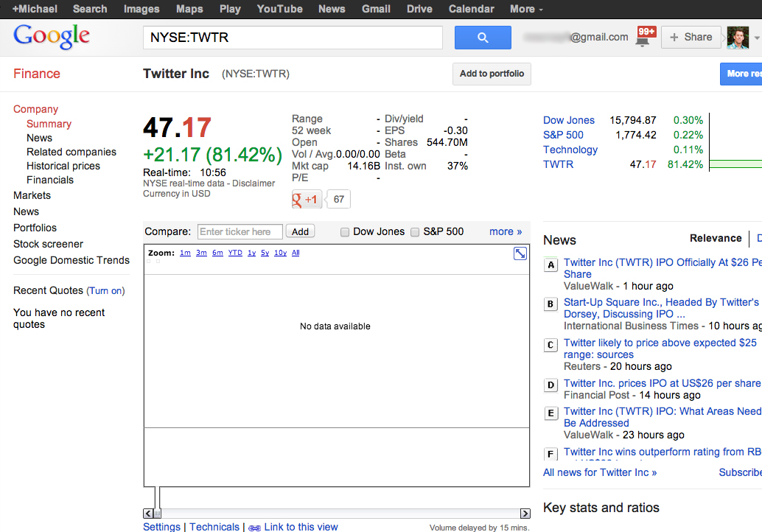Open Maps in the top bar
Screen dimensions: 762x532
[189, 9]
